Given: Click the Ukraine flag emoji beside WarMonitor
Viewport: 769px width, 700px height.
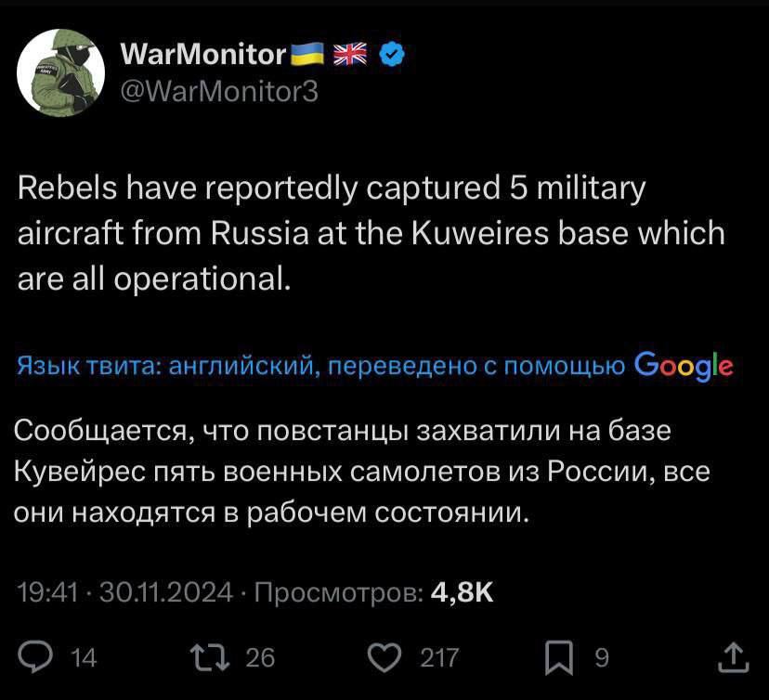Looking at the screenshot, I should coord(306,55).
